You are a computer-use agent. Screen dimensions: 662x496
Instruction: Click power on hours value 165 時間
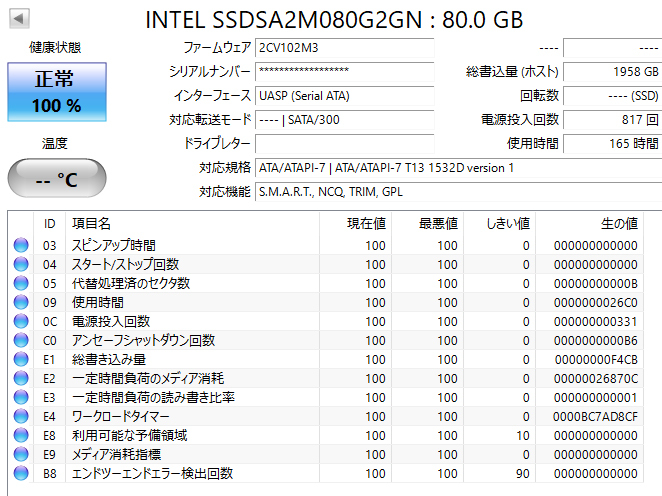(x=613, y=144)
